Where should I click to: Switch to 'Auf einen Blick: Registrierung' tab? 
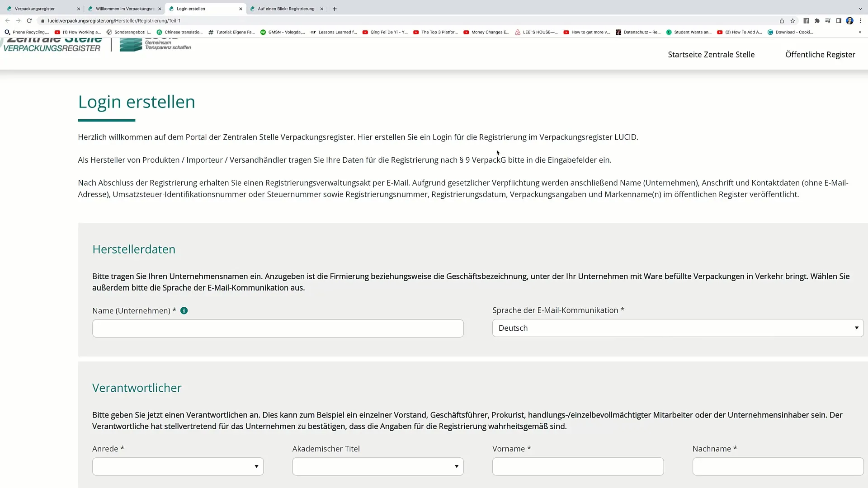click(x=287, y=9)
